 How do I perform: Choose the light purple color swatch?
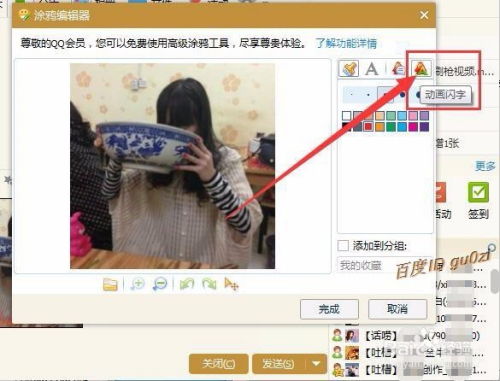tap(424, 116)
